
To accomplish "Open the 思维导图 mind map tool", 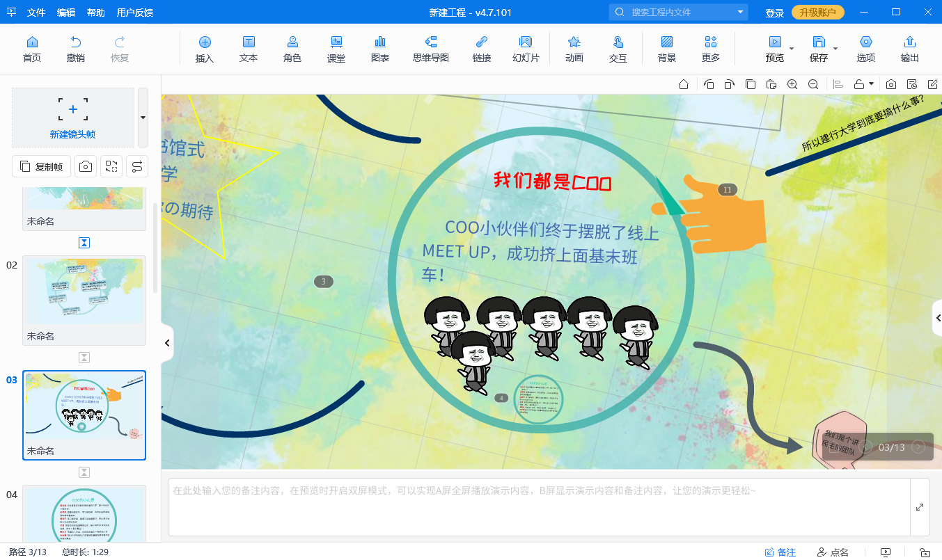I will click(x=431, y=49).
